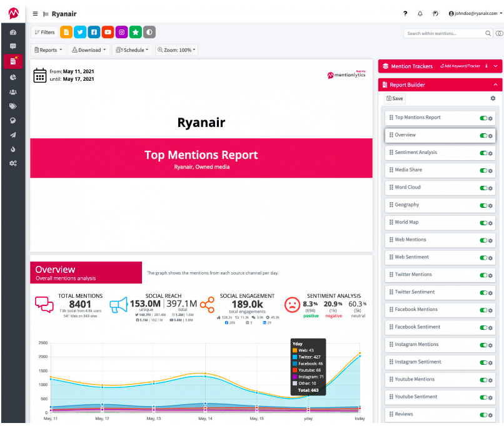Toggle the Media Share section switch
Image resolution: width=504 pixels, height=428 pixels.
tap(483, 170)
